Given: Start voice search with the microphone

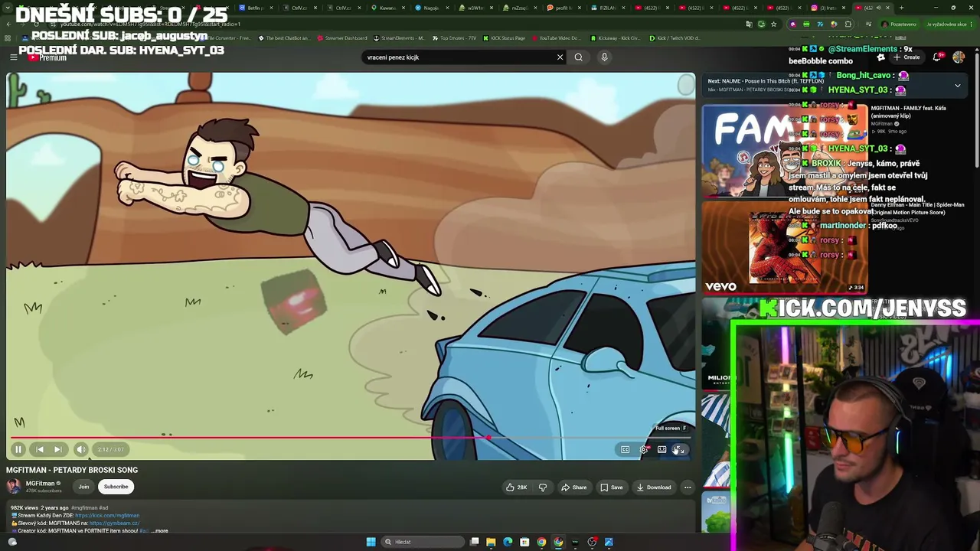Looking at the screenshot, I should pos(604,57).
